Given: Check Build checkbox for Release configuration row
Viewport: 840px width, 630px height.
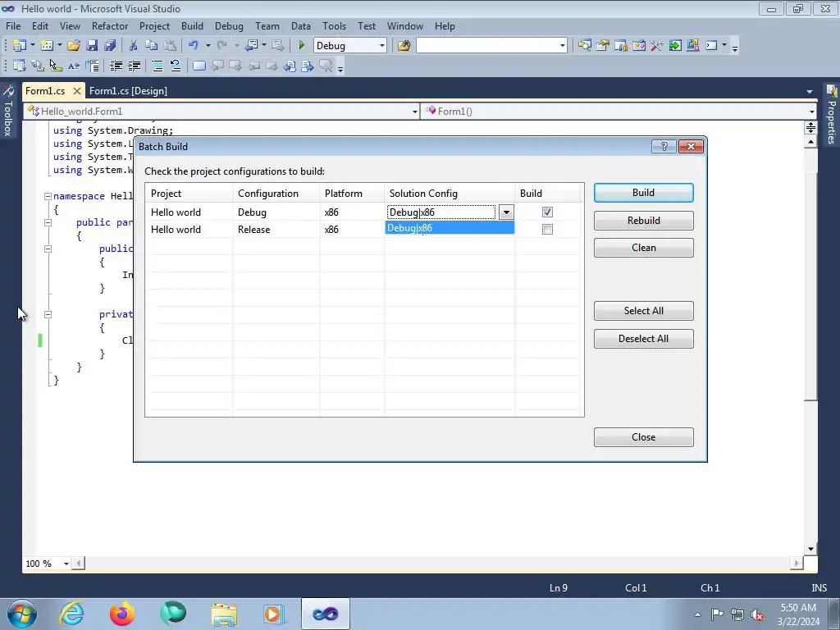Looking at the screenshot, I should (x=547, y=230).
